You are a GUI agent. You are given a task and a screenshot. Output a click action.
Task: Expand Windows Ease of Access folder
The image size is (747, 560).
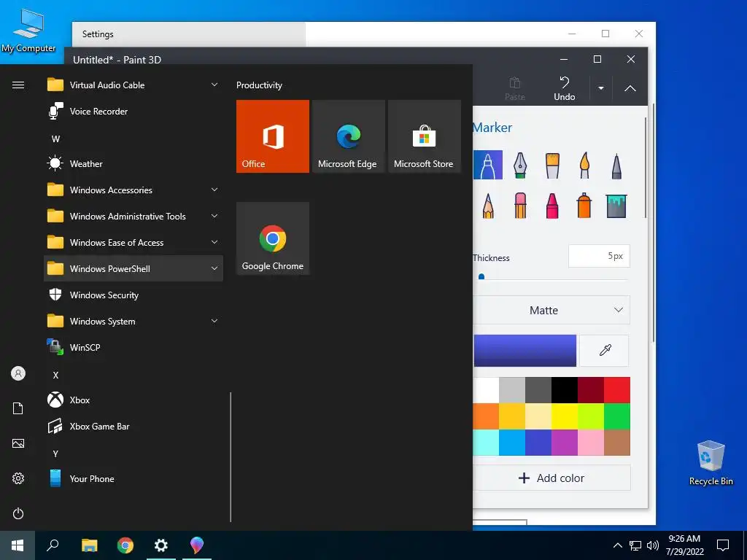click(x=133, y=242)
